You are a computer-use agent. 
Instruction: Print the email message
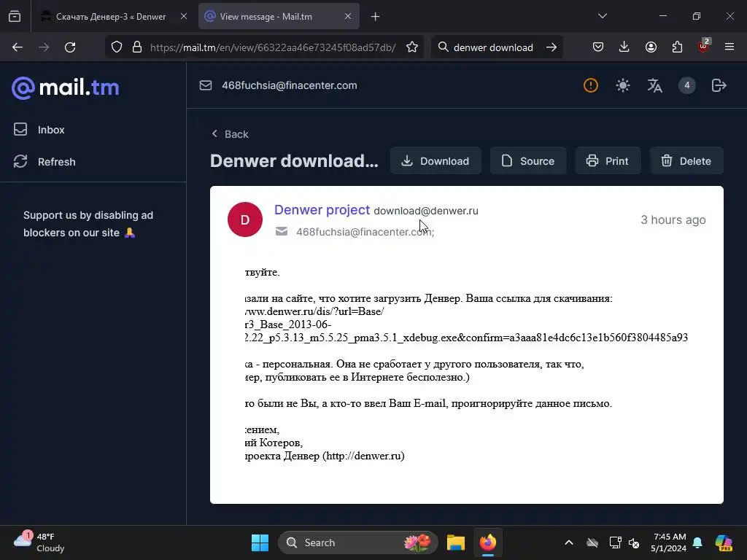tap(608, 161)
